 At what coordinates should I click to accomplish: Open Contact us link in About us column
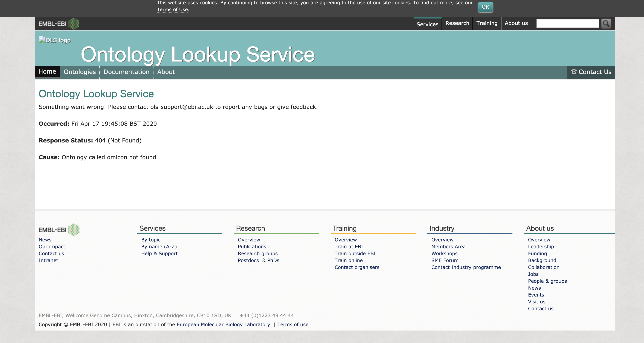point(540,309)
